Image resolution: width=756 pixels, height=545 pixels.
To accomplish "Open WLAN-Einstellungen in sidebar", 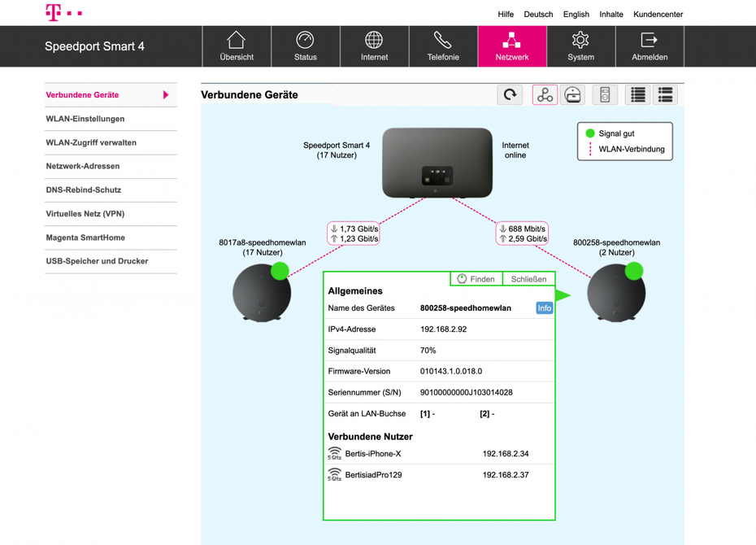I will [x=85, y=119].
